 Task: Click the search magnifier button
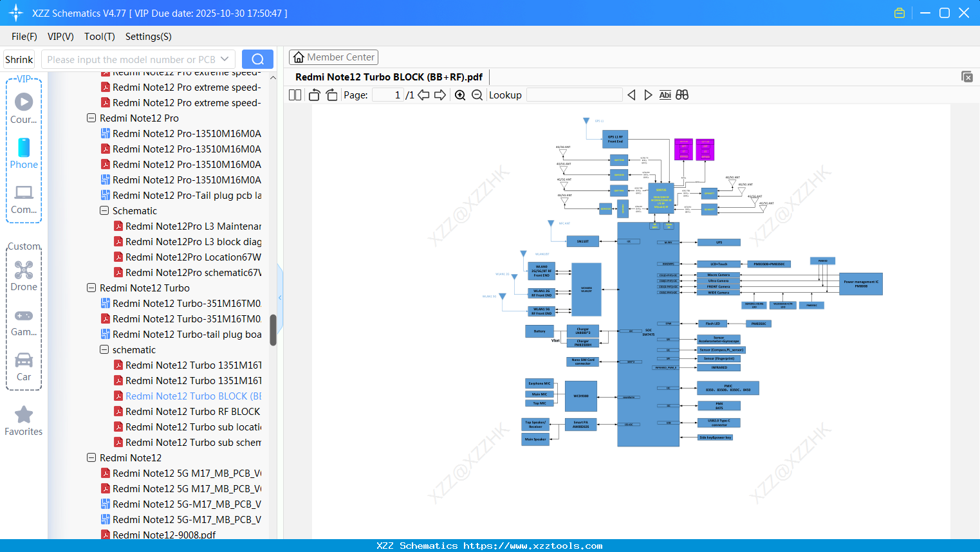click(257, 59)
